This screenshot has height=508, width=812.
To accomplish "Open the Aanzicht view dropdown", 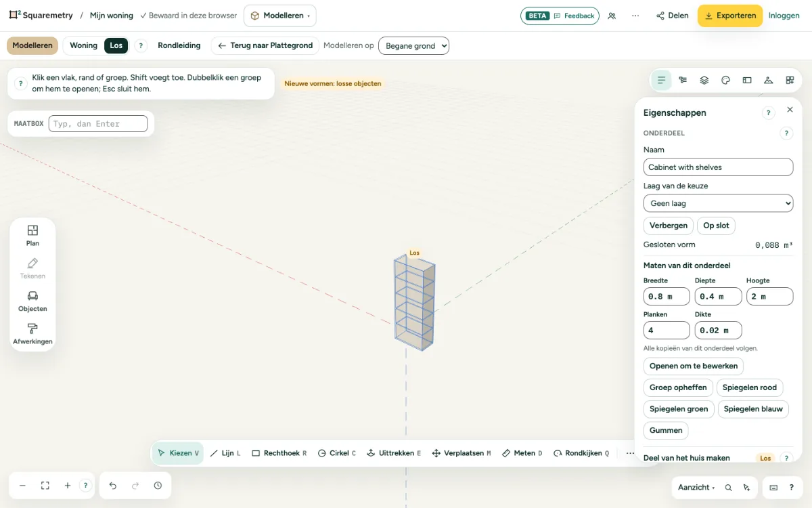I will (x=696, y=488).
